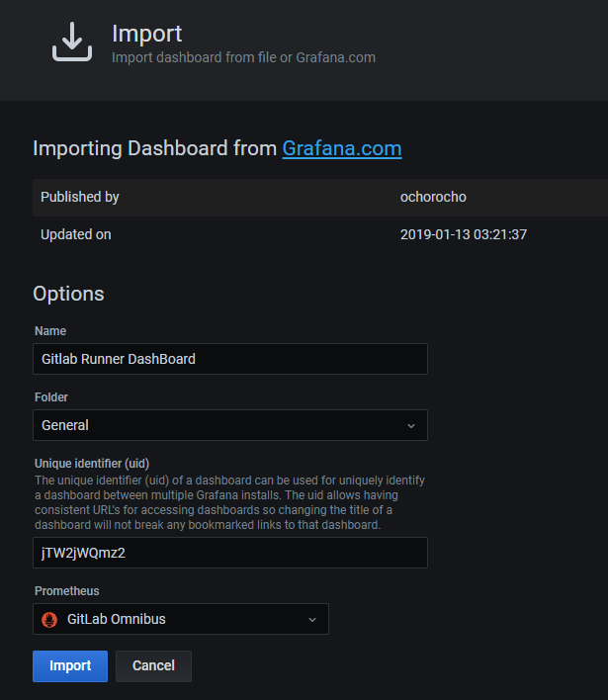Click the Name field with Gitlab Runner DashBoard
Image resolution: width=608 pixels, height=700 pixels.
pos(229,359)
